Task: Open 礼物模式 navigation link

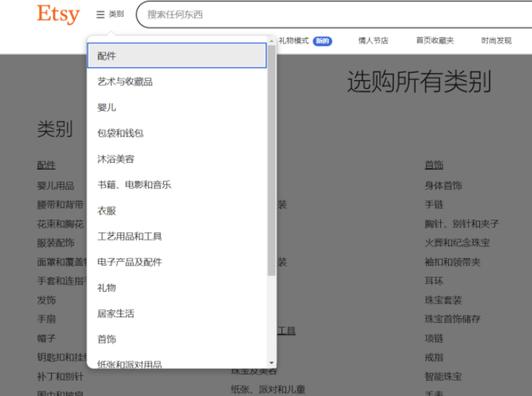Action: [294, 40]
